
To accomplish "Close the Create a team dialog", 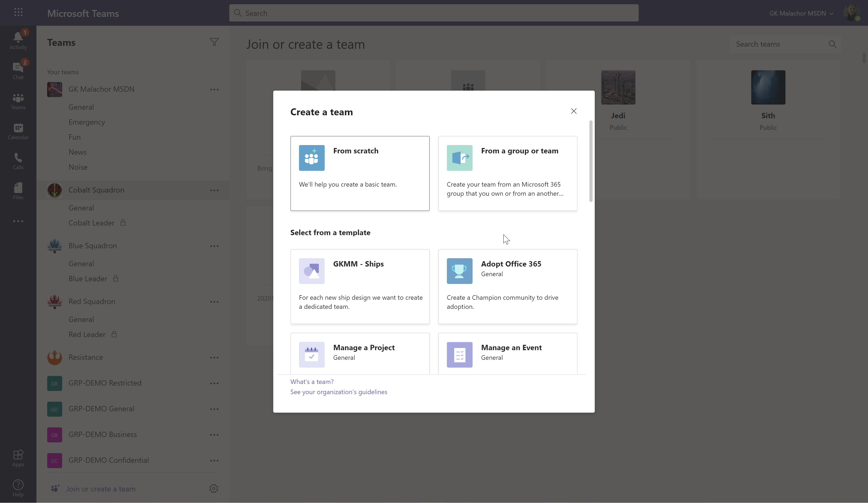I will 574,111.
